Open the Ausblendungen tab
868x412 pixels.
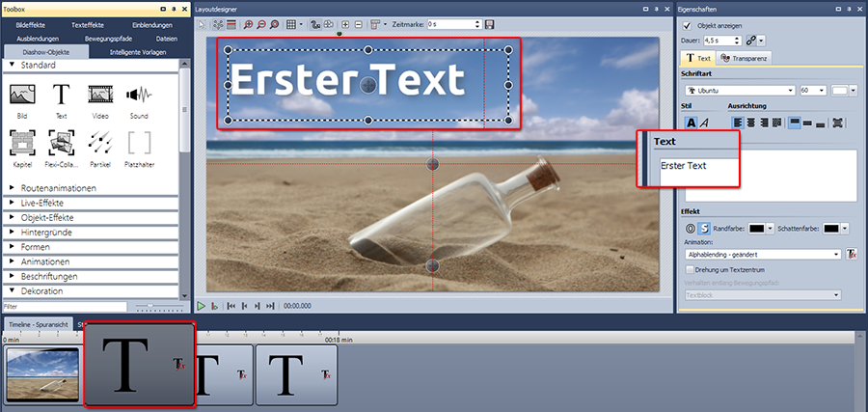pos(38,39)
